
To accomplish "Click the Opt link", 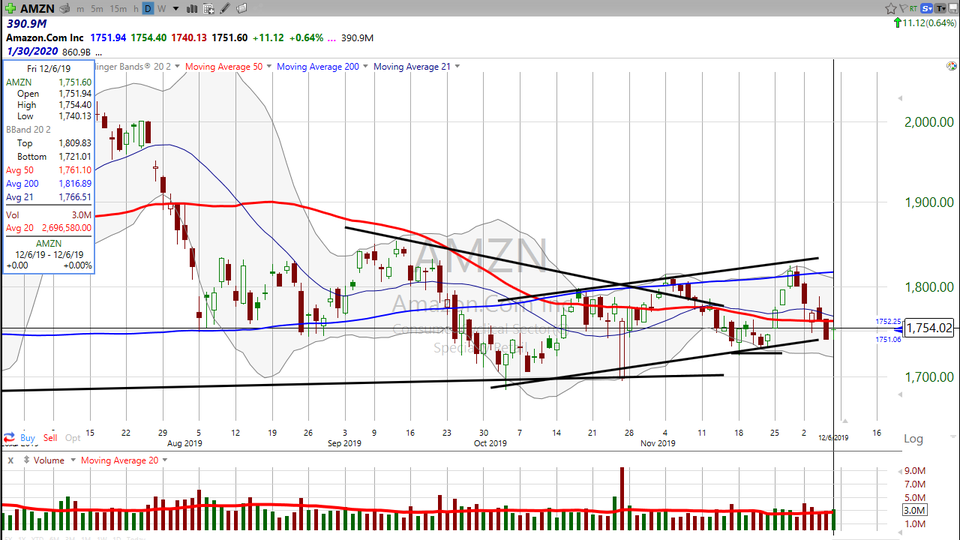I will pyautogui.click(x=73, y=438).
